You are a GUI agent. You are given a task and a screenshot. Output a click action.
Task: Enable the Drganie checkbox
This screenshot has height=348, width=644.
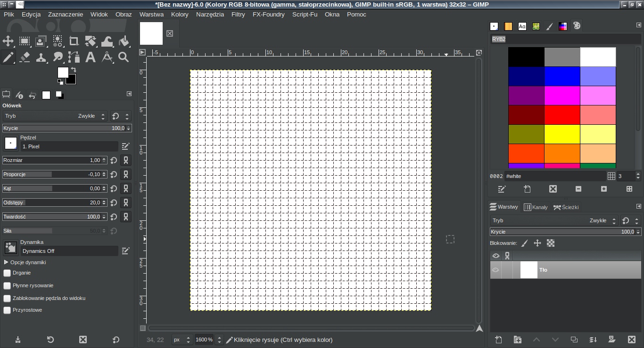click(x=7, y=273)
